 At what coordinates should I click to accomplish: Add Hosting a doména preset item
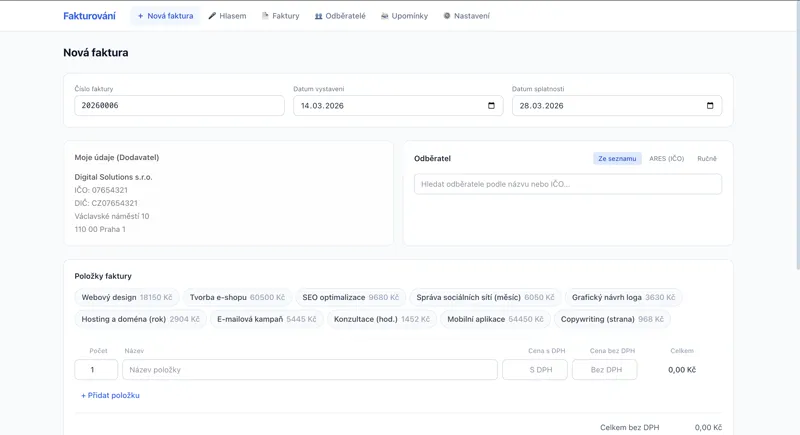(140, 319)
